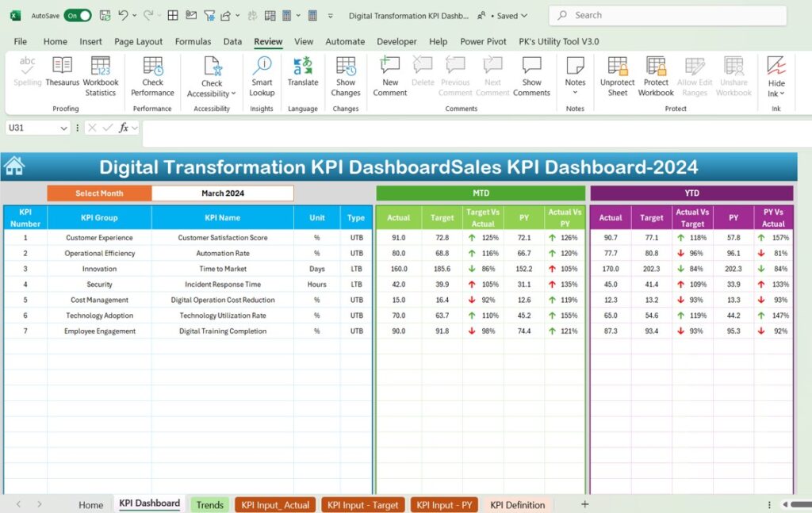Open the KPI Input - Target sheet
The image size is (812, 513).
click(x=362, y=505)
